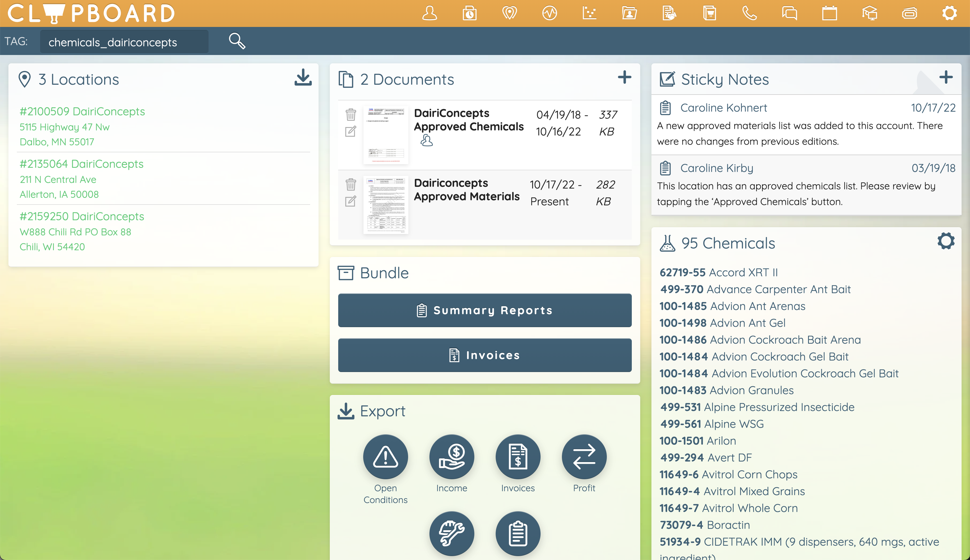Image resolution: width=970 pixels, height=560 pixels.
Task: Focus the TAG input field
Action: [124, 42]
